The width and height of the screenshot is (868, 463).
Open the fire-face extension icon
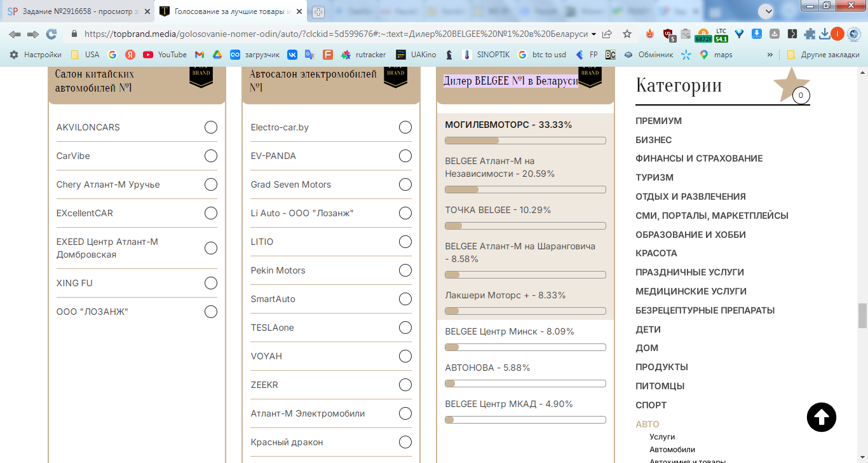coord(650,34)
